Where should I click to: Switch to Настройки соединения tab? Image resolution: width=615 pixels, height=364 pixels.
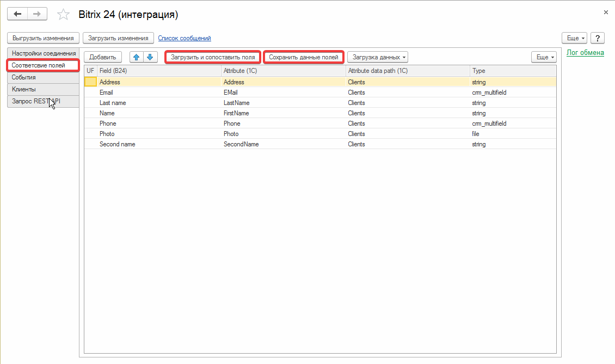click(44, 53)
